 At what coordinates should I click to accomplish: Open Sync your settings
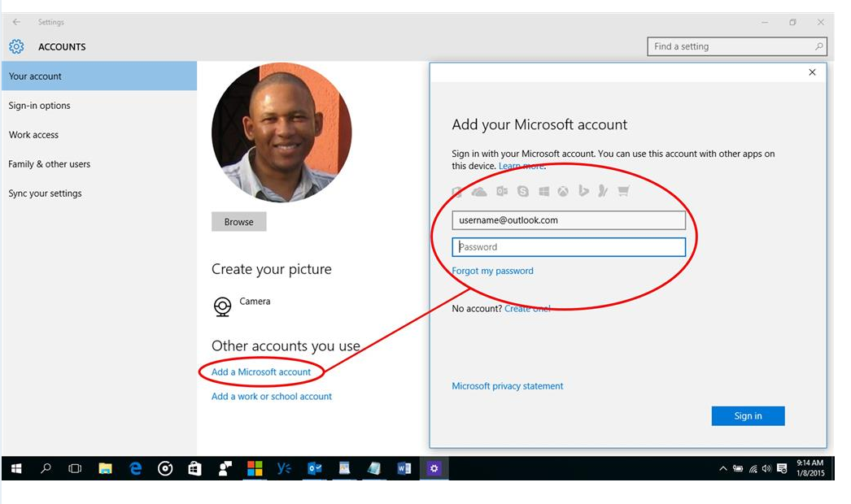pyautogui.click(x=45, y=193)
